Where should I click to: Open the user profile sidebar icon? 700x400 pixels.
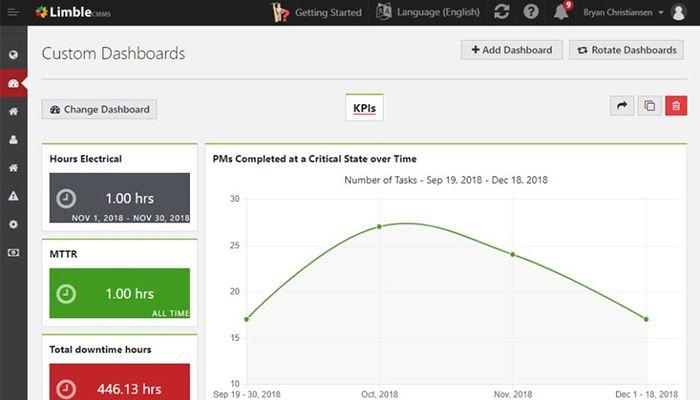click(x=13, y=140)
